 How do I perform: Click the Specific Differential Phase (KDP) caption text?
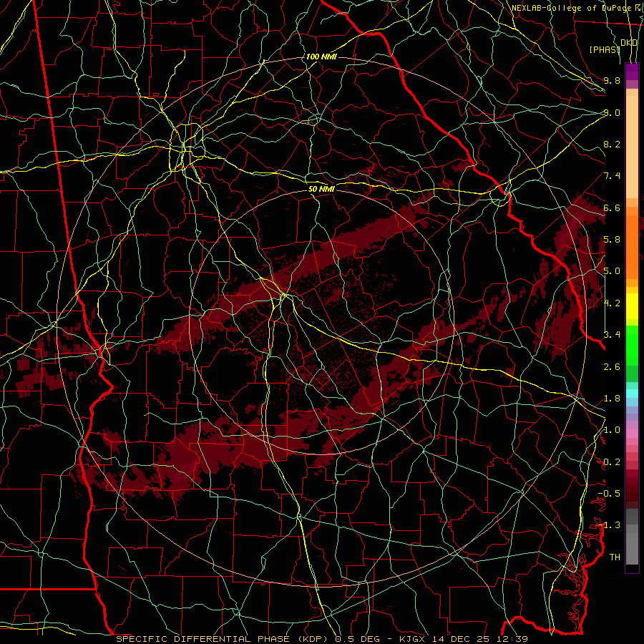pos(223,639)
